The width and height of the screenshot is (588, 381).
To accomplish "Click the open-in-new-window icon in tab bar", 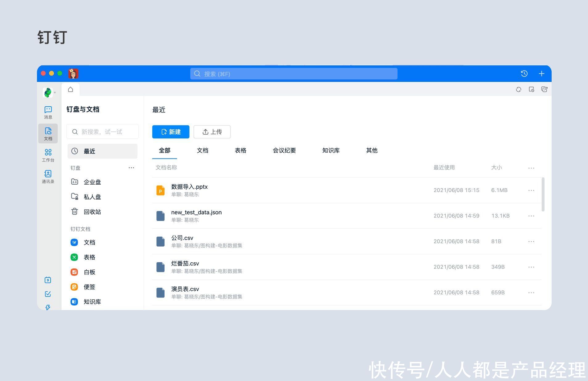I will [544, 89].
